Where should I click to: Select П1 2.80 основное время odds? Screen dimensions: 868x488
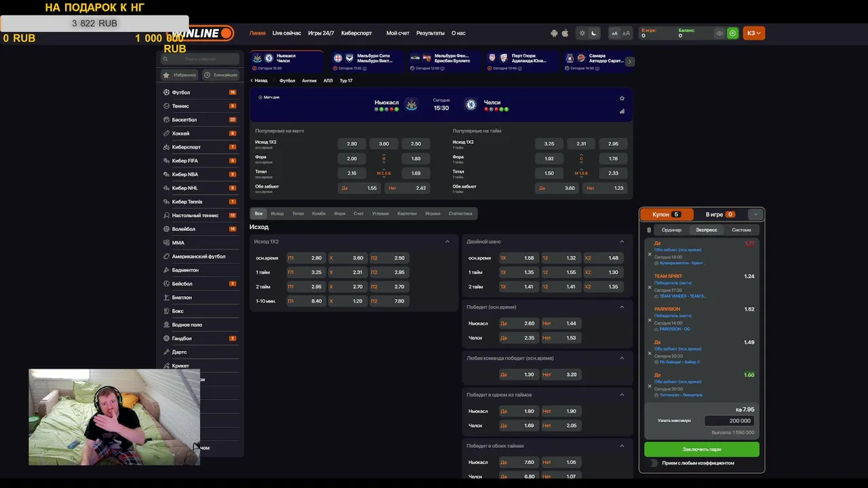(x=306, y=258)
